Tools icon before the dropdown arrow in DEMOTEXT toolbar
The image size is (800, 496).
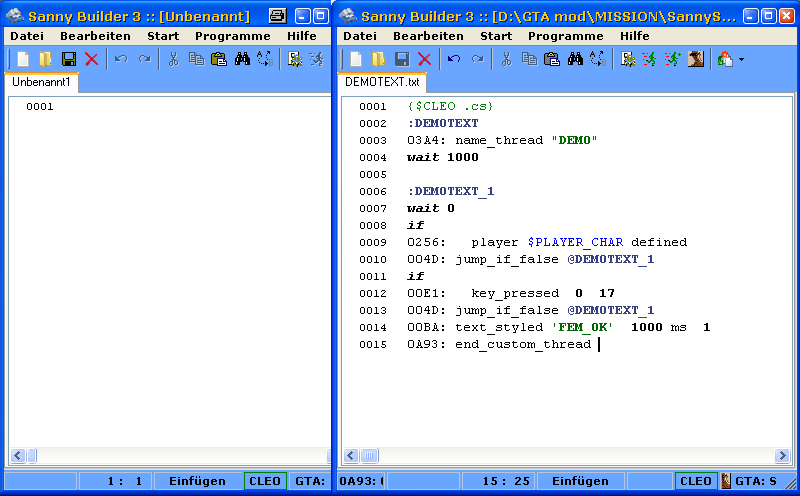tap(725, 59)
